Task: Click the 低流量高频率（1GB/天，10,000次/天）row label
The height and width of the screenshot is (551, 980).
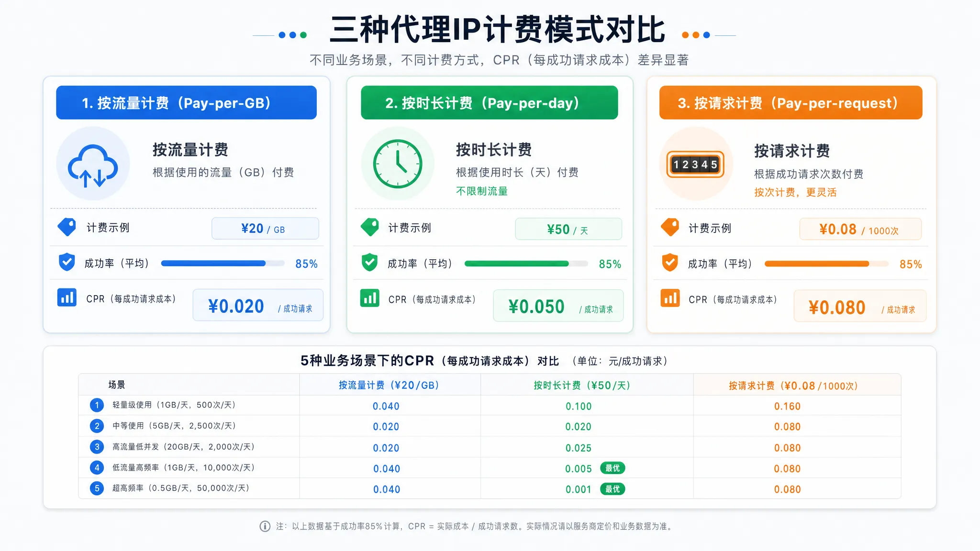Action: pyautogui.click(x=184, y=467)
